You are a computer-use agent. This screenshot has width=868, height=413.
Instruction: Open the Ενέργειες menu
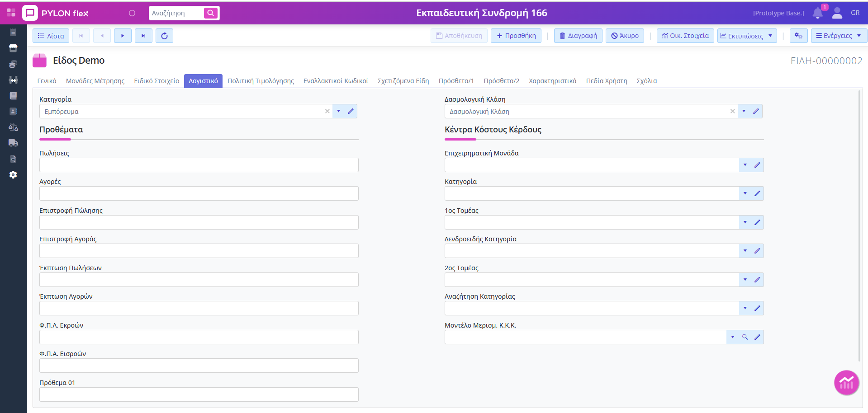click(838, 36)
